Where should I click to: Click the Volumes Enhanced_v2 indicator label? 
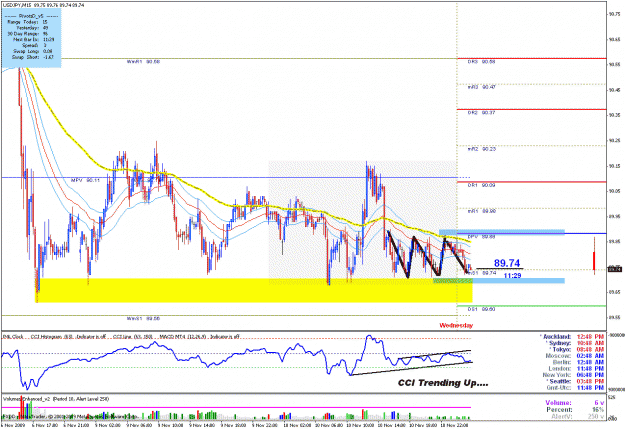pyautogui.click(x=56, y=399)
